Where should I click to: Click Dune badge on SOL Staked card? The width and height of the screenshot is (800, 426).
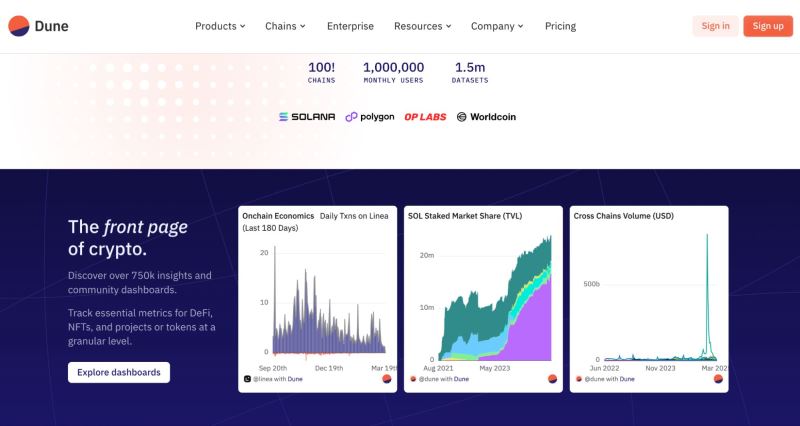click(553, 379)
